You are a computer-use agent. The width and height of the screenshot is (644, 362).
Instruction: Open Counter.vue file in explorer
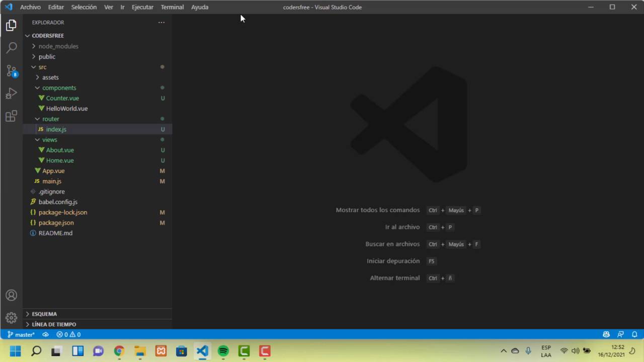62,98
